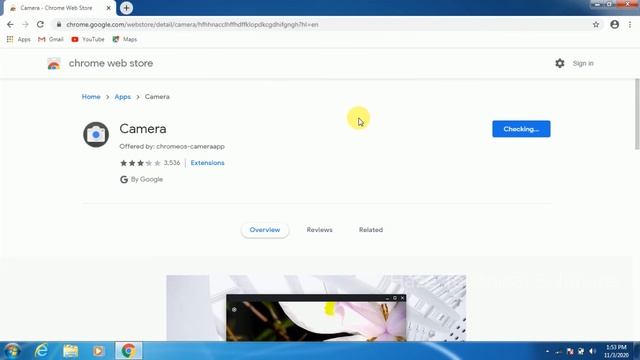This screenshot has height=360, width=640.
Task: Click the 3,536 ratings count
Action: [172, 163]
